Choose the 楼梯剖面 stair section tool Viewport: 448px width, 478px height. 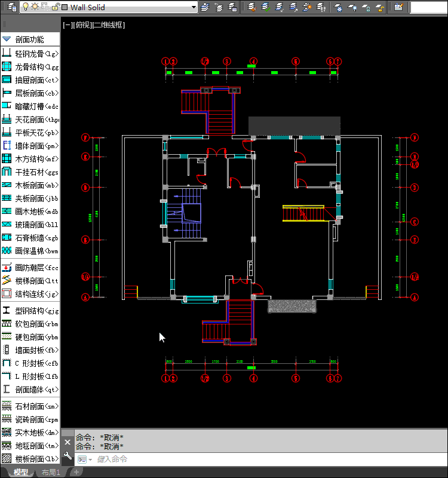coord(30,280)
